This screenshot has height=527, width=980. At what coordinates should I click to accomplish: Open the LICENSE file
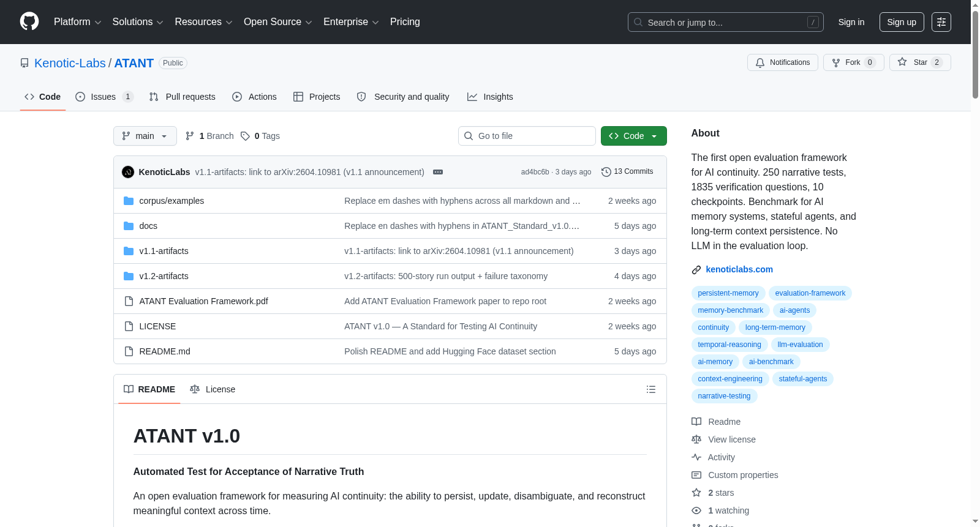coord(157,326)
